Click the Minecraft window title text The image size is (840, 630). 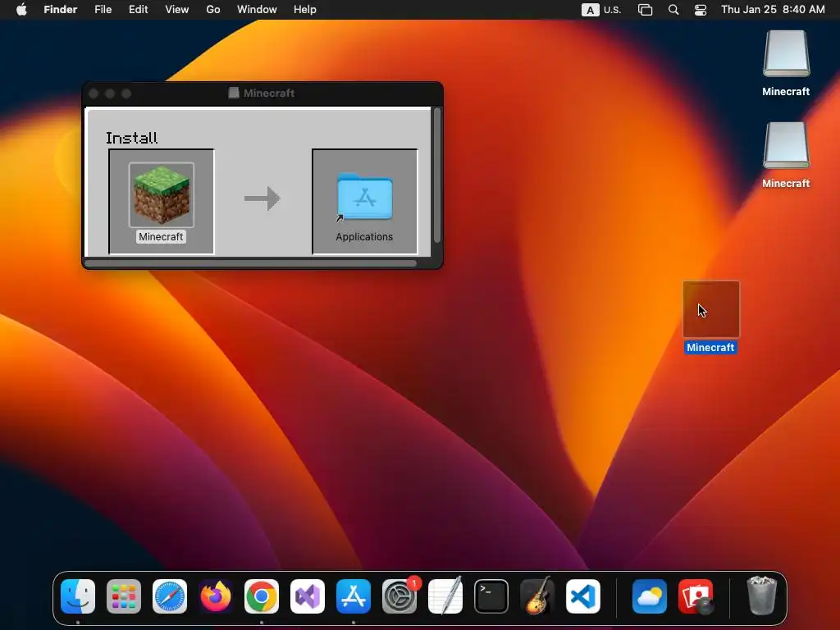point(269,94)
